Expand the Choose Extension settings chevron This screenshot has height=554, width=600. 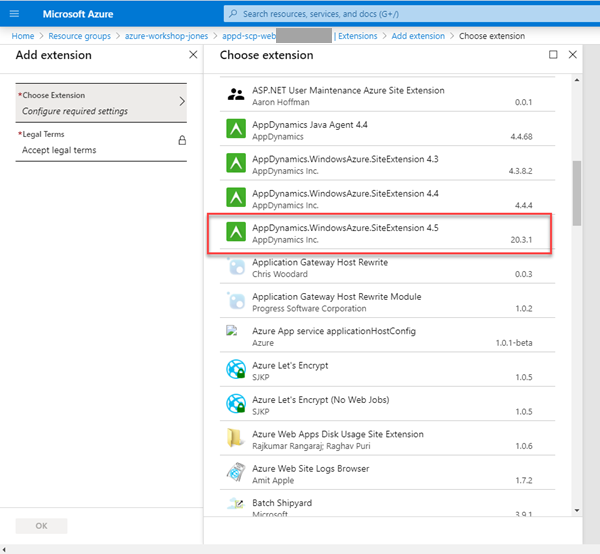(181, 102)
